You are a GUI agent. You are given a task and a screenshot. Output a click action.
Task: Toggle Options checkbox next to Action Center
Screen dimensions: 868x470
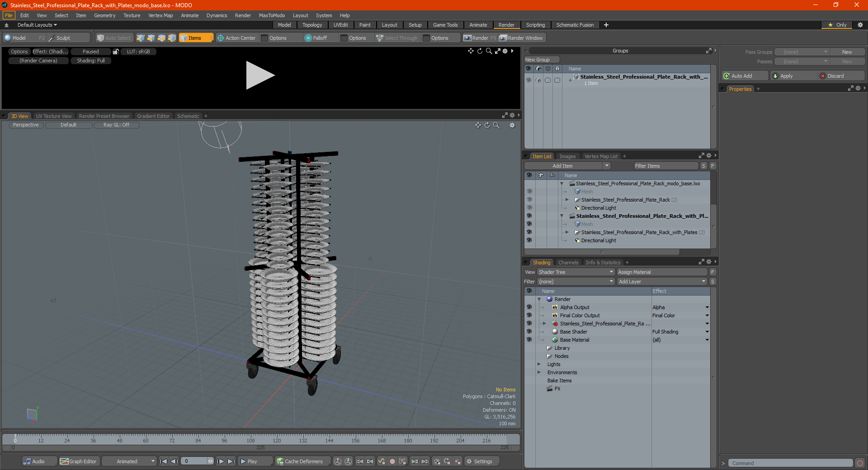tap(265, 38)
